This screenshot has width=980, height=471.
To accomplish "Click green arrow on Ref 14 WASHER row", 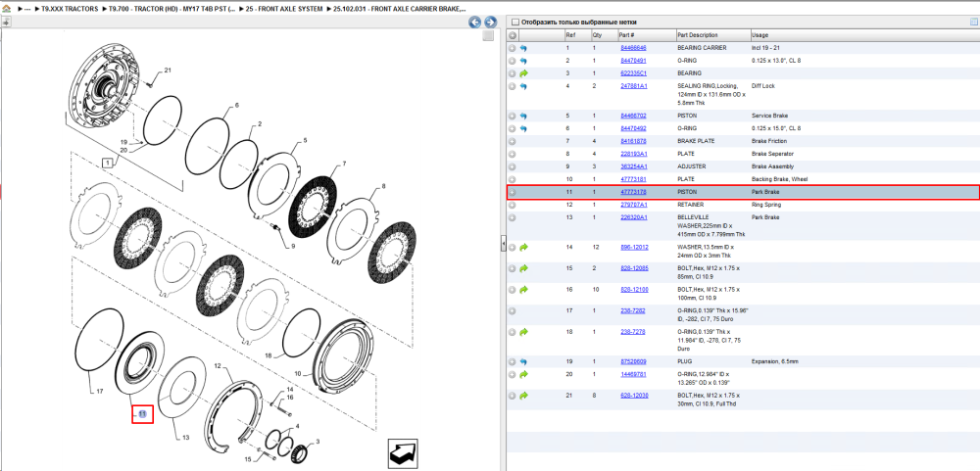I will [x=523, y=248].
